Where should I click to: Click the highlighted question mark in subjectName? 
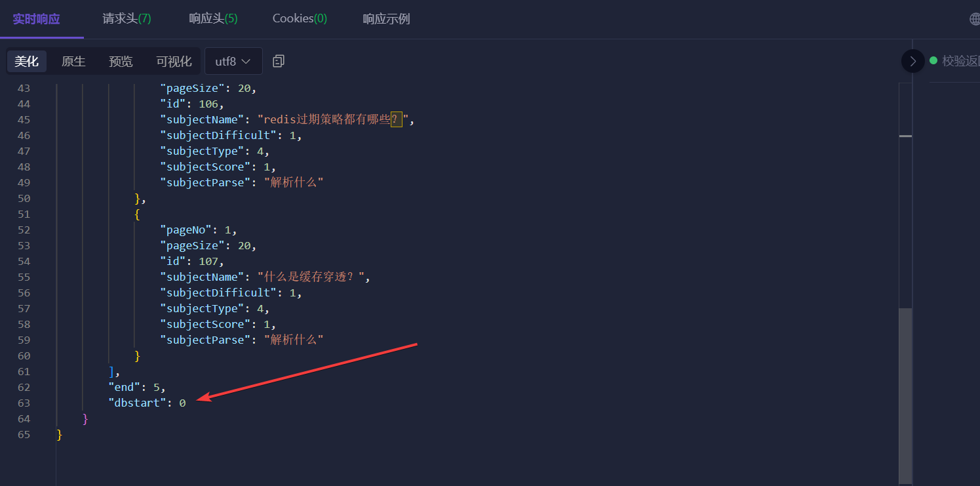[x=396, y=119]
